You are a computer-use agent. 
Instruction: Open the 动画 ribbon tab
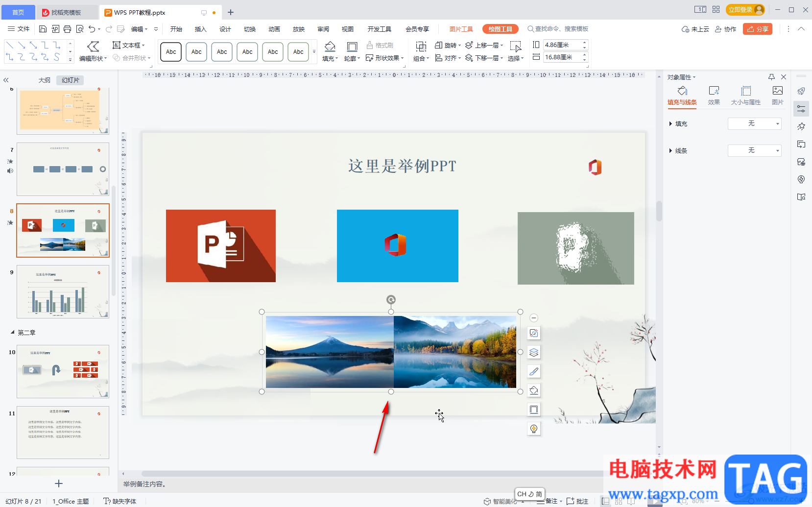[x=274, y=29]
